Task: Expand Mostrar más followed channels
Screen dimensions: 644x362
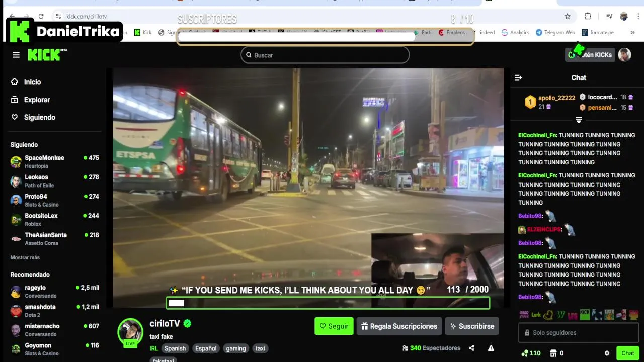Action: pyautogui.click(x=25, y=257)
